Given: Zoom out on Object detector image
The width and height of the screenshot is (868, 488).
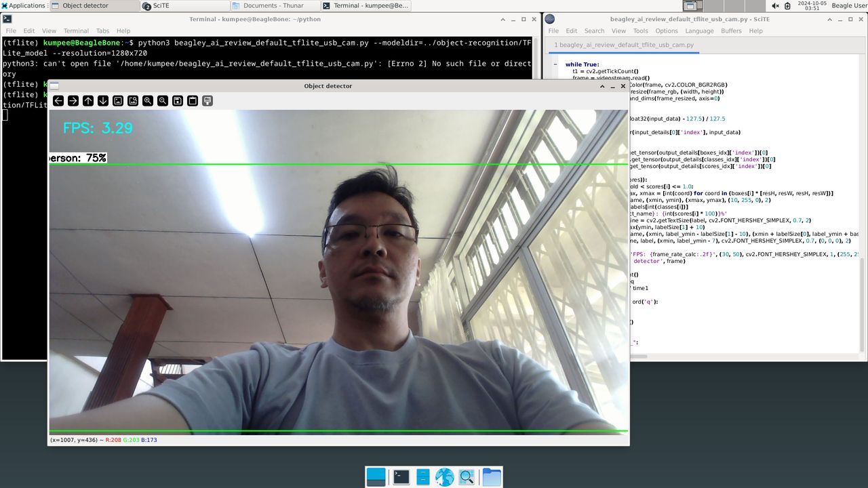Looking at the screenshot, I should [x=163, y=100].
